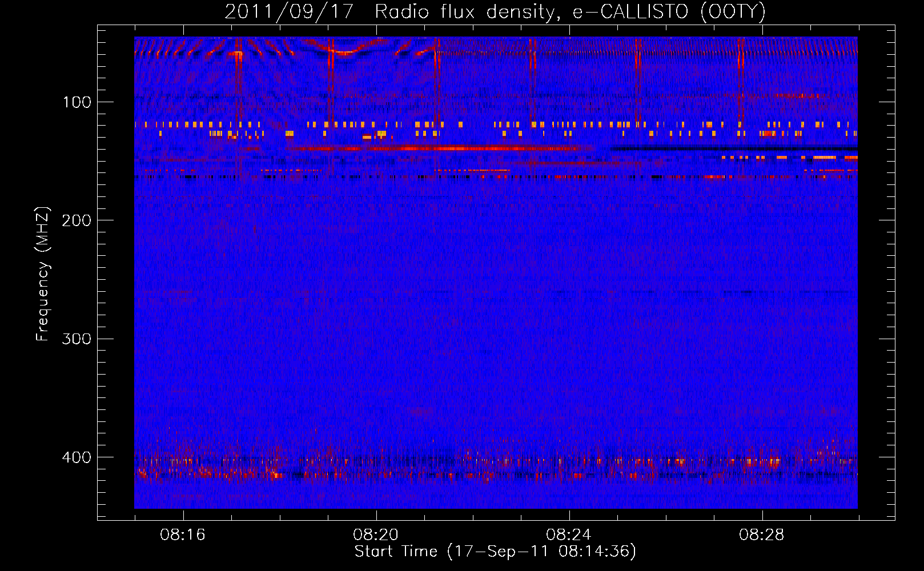Click the 08:24 time tick label
This screenshot has width=924, height=571.
click(569, 535)
